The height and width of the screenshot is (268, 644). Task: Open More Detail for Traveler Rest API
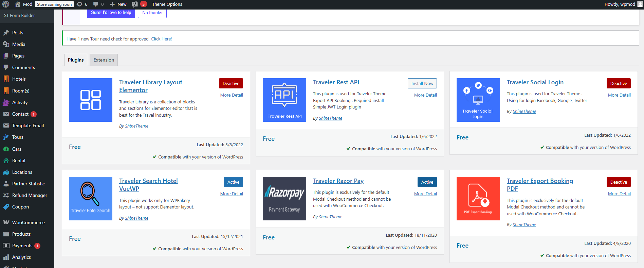(x=425, y=95)
